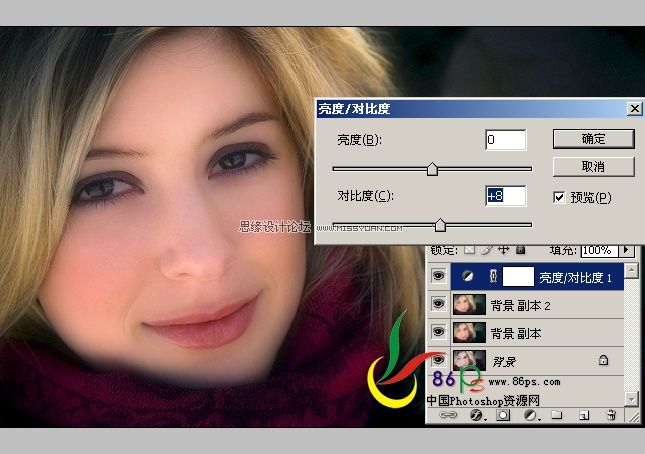
Task: Click the lock icon on 背景 layer
Action: click(603, 360)
